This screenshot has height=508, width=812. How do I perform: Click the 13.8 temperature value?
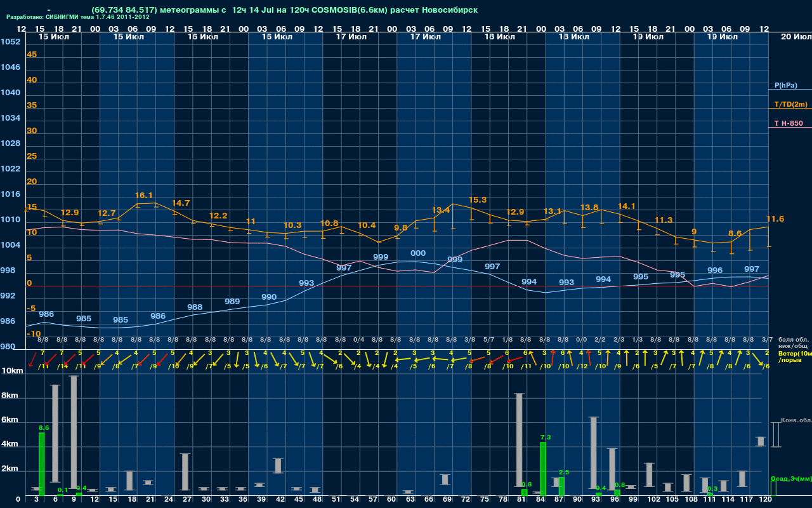pyautogui.click(x=590, y=208)
